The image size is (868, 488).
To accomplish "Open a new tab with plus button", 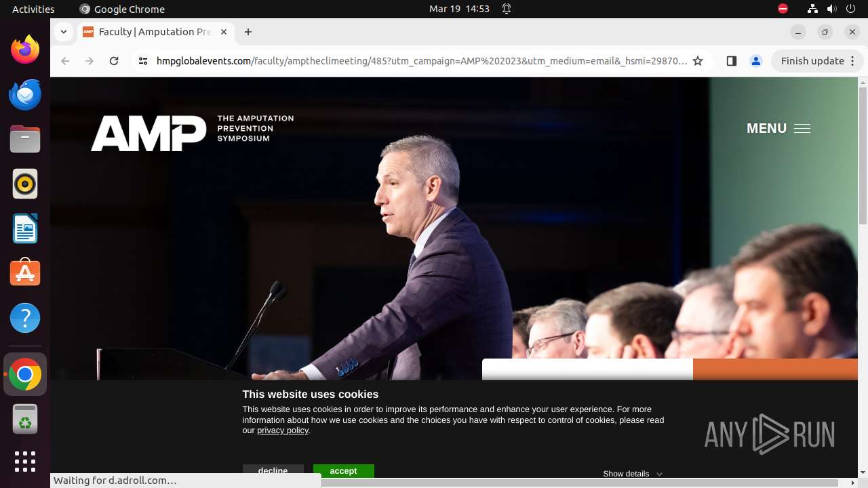I will (x=248, y=32).
